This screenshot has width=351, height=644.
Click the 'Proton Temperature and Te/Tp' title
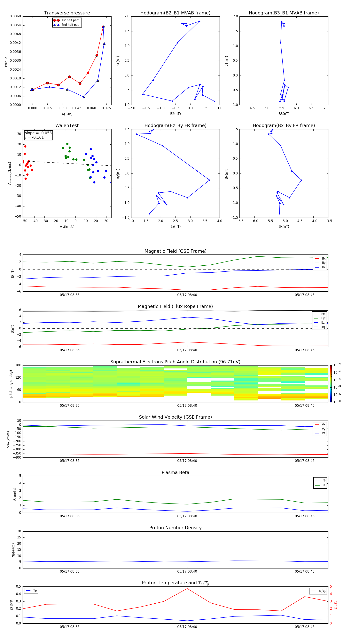pyautogui.click(x=175, y=583)
